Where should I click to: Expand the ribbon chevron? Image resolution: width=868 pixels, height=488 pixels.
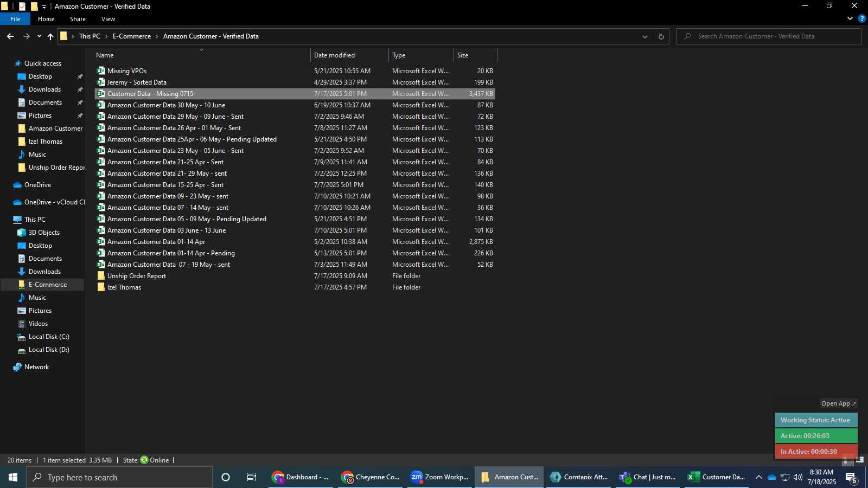[850, 18]
